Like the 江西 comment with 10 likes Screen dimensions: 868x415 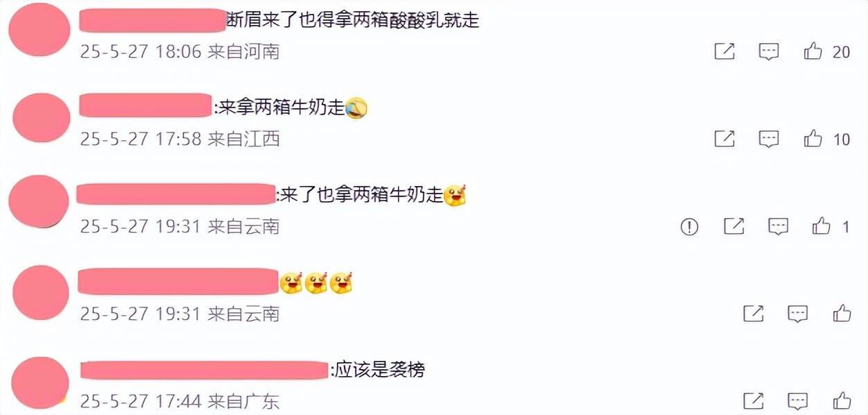coord(813,139)
